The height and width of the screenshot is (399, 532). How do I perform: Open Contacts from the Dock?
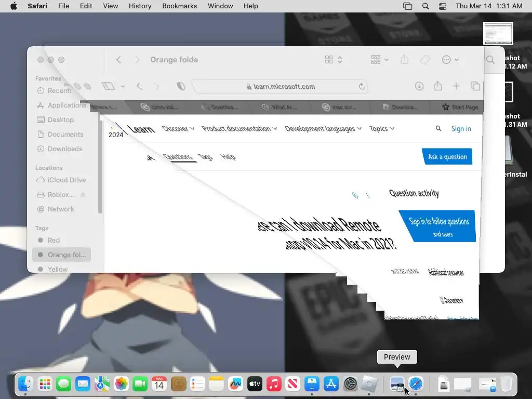[179, 384]
